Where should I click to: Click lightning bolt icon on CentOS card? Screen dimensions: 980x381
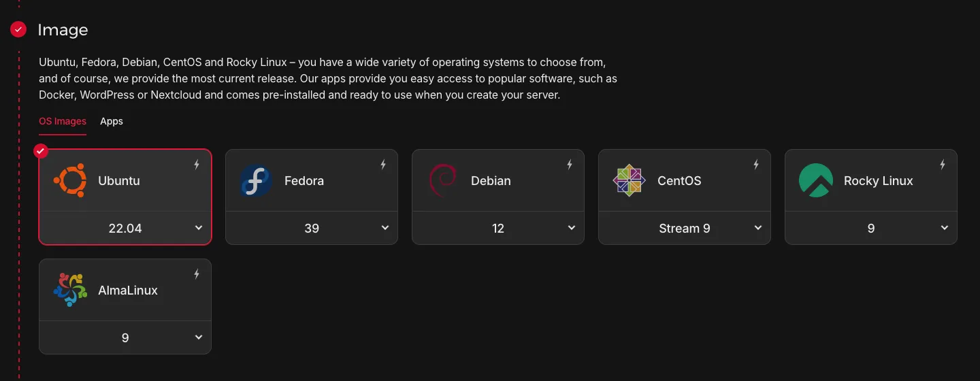coord(756,165)
